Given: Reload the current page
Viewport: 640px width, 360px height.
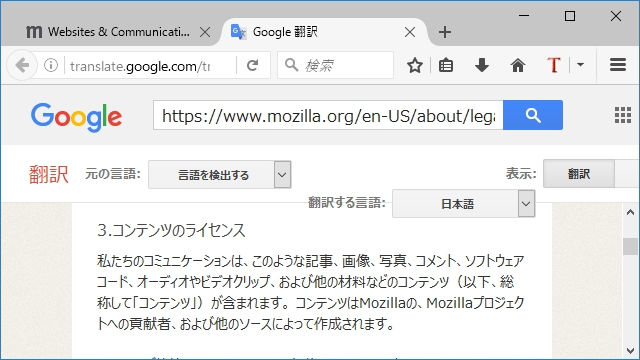Looking at the screenshot, I should click(x=253, y=65).
